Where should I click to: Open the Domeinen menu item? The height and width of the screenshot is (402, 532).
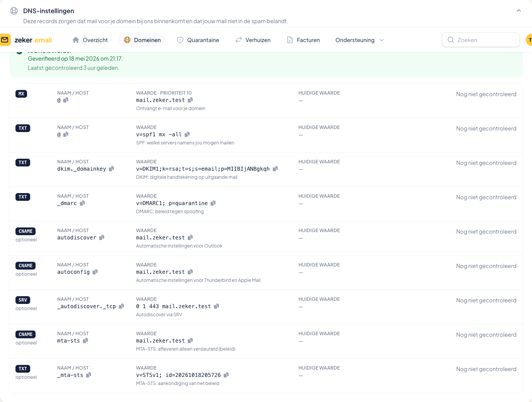[x=142, y=40]
